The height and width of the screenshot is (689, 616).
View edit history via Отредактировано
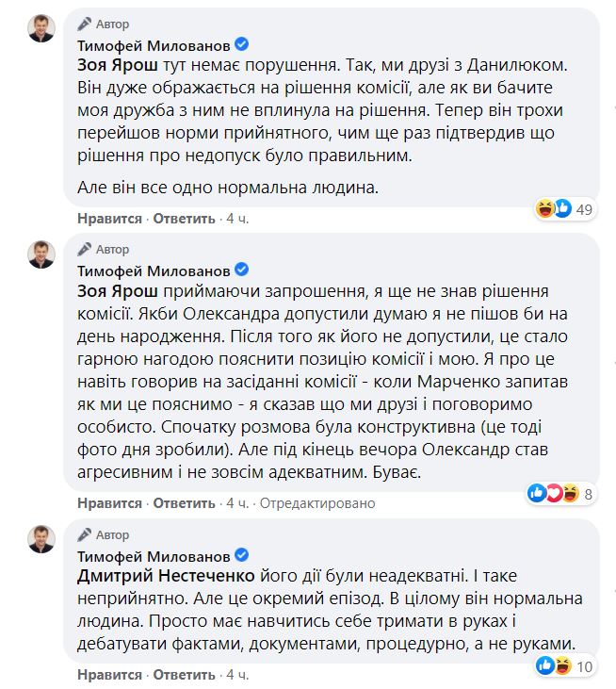coord(316,503)
